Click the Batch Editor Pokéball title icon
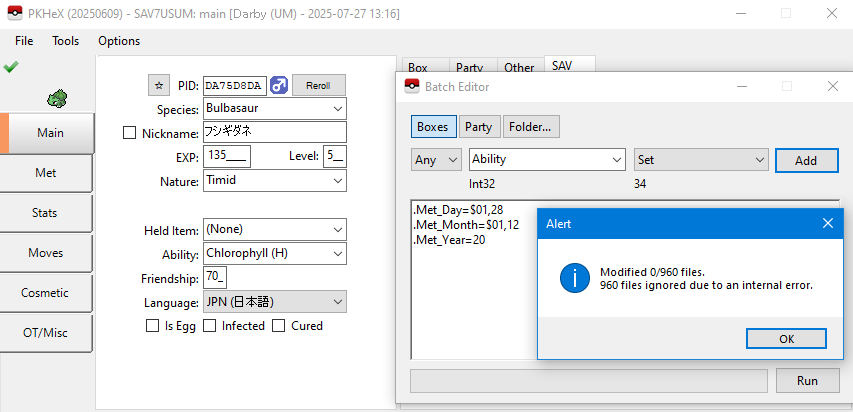This screenshot has width=853, height=412. click(411, 87)
